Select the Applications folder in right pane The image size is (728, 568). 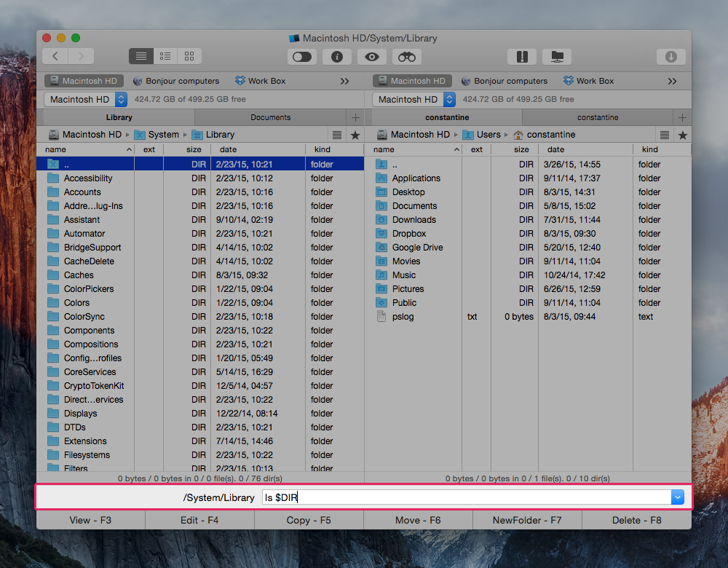(528, 178)
